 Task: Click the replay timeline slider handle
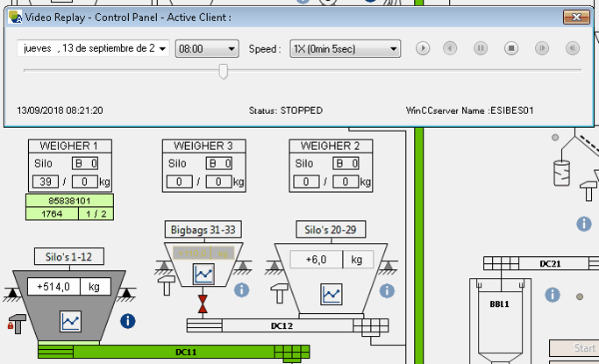pos(224,70)
